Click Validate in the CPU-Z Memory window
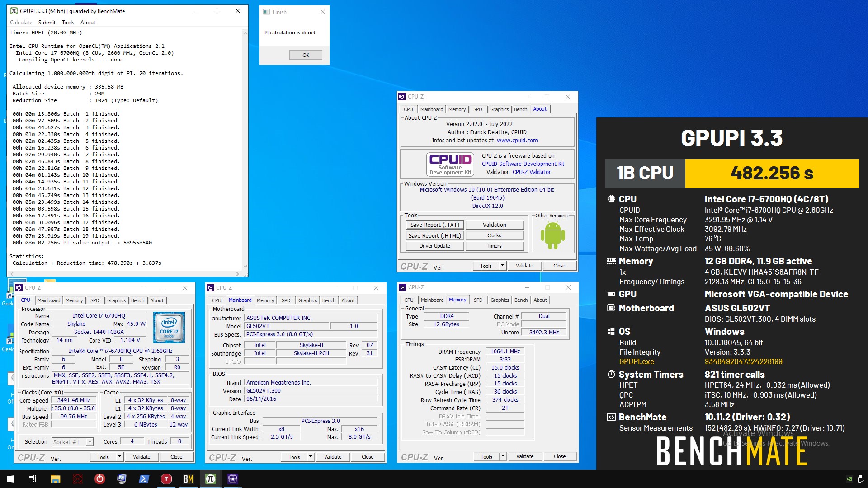The height and width of the screenshot is (488, 868). coord(525,456)
